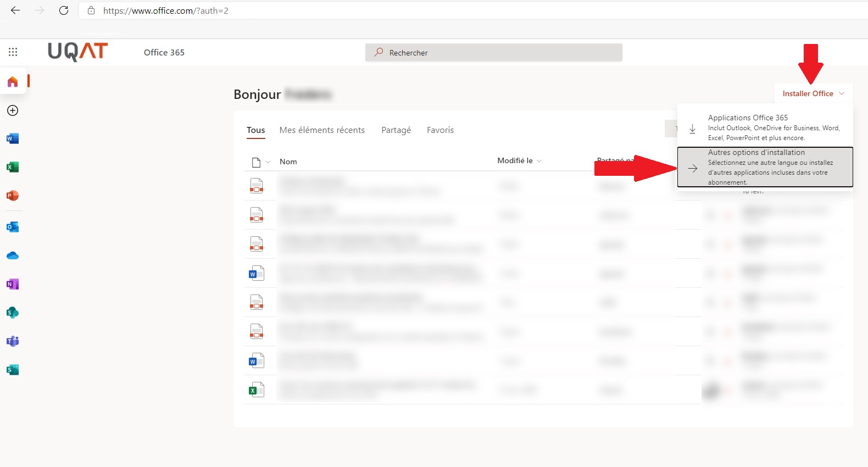Go to the Home icon in sidebar
This screenshot has width=868, height=467.
click(x=13, y=82)
